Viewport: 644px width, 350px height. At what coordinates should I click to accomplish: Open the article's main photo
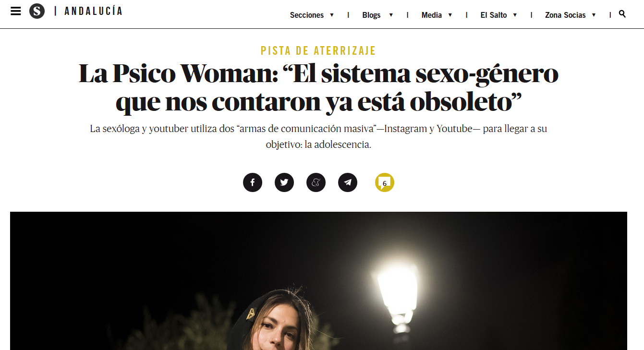[318, 281]
